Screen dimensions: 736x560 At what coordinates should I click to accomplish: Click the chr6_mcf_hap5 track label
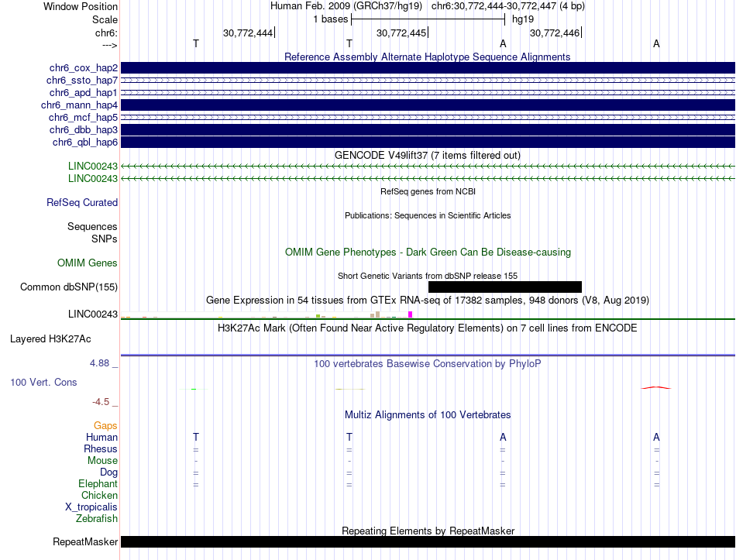pyautogui.click(x=83, y=118)
